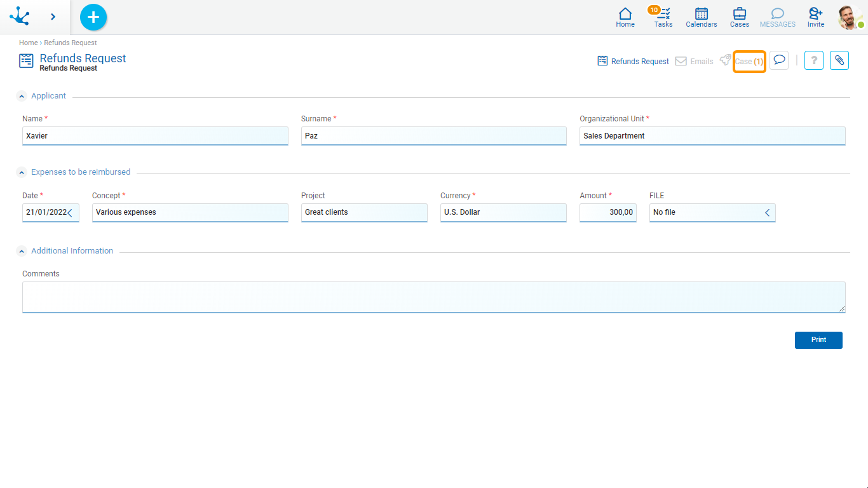Collapse the Applicant section
Image resolution: width=868 pixels, height=488 pixels.
[x=22, y=96]
